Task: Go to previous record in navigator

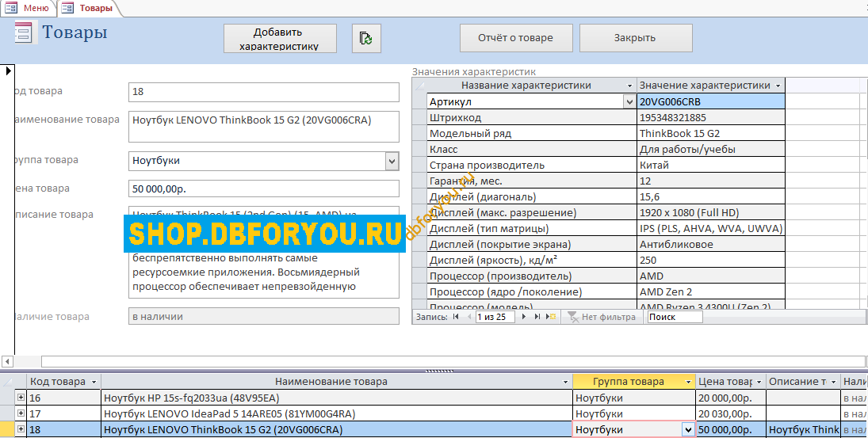Action: (468, 317)
